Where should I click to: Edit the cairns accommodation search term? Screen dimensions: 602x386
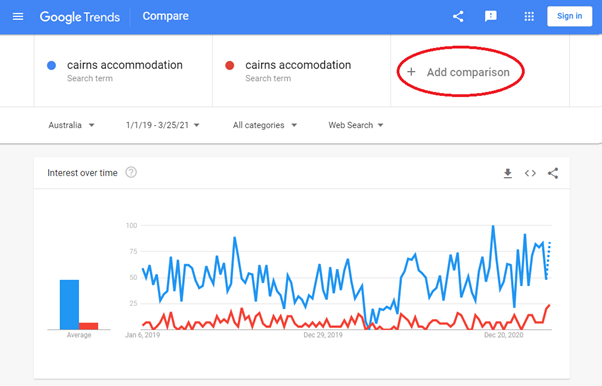point(125,65)
